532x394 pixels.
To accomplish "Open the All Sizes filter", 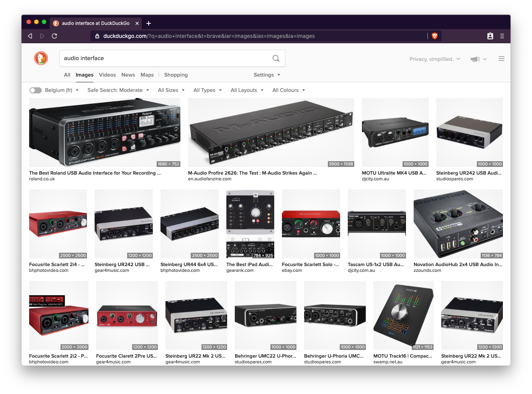I will pos(171,90).
